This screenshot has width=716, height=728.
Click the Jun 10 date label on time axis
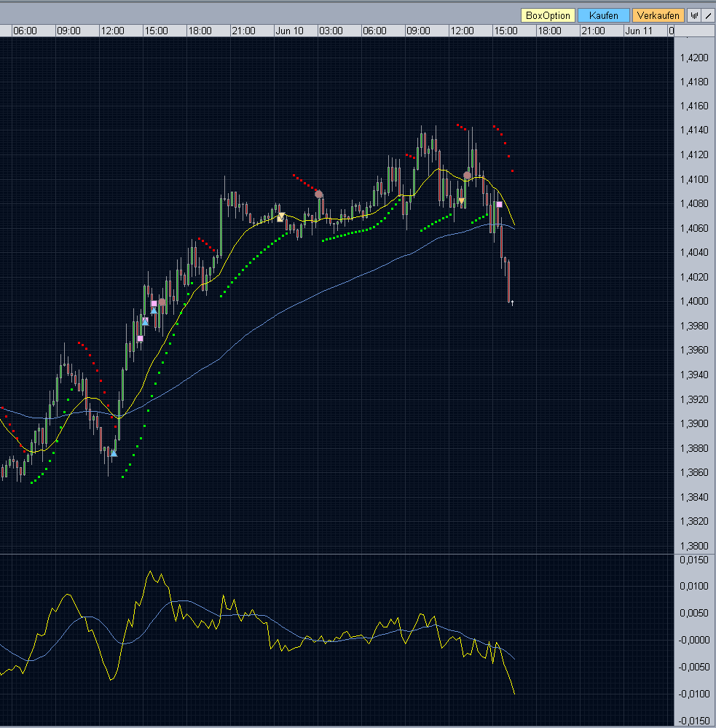point(288,31)
